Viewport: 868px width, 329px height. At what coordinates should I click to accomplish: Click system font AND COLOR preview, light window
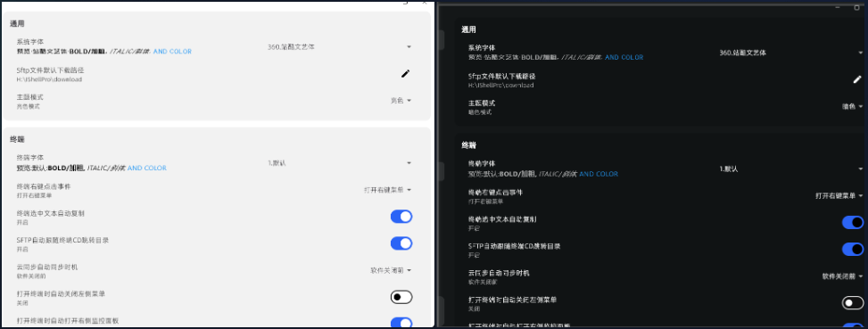[172, 52]
